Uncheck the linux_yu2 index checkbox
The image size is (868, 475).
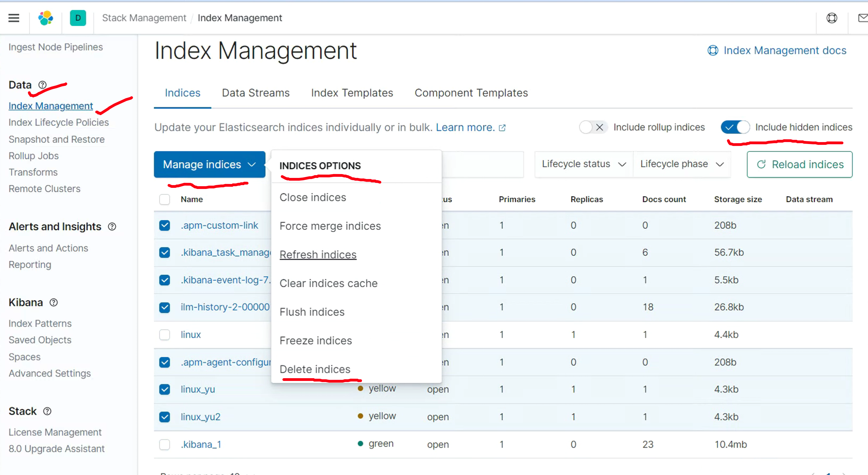(165, 417)
